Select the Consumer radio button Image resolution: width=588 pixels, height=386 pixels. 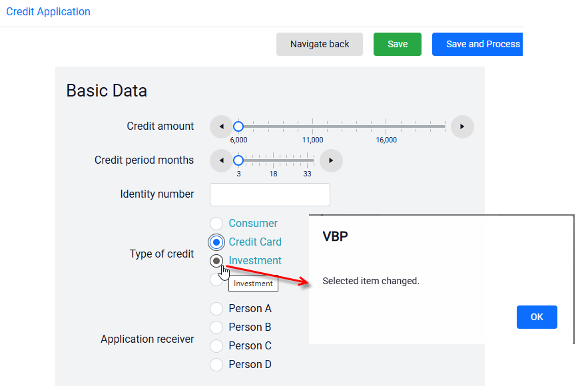pyautogui.click(x=216, y=224)
